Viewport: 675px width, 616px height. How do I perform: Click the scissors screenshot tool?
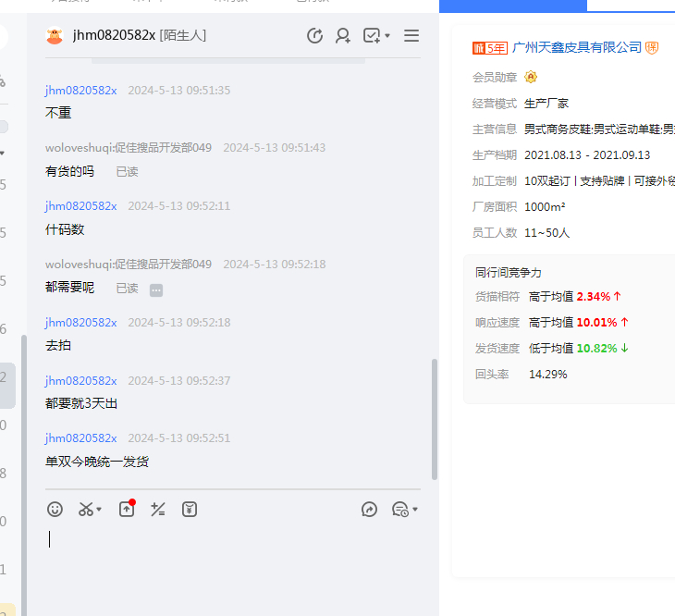click(86, 509)
